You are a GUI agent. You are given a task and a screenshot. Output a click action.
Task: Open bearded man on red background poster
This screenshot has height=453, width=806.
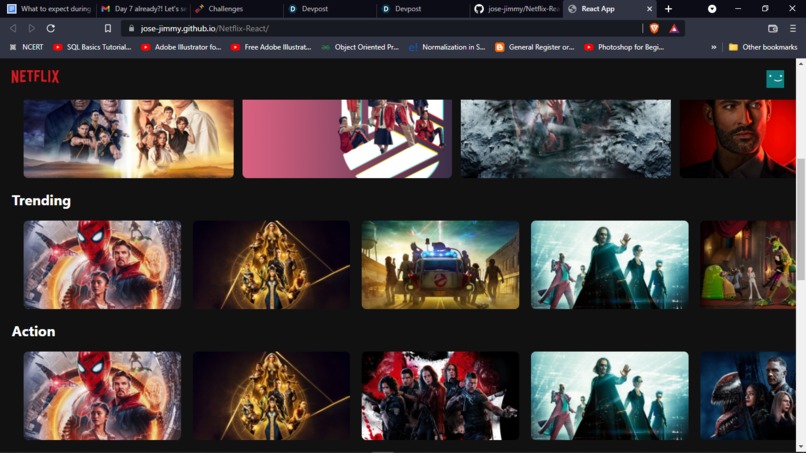pos(738,139)
